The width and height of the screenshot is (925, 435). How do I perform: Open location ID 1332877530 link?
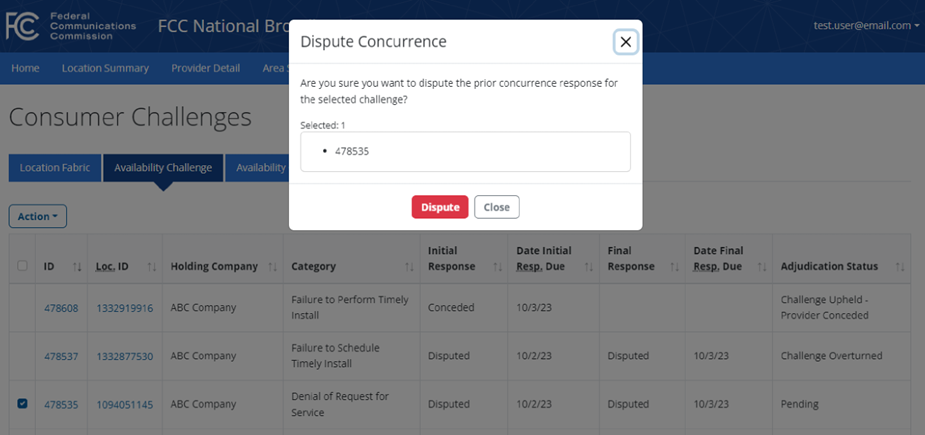(124, 356)
